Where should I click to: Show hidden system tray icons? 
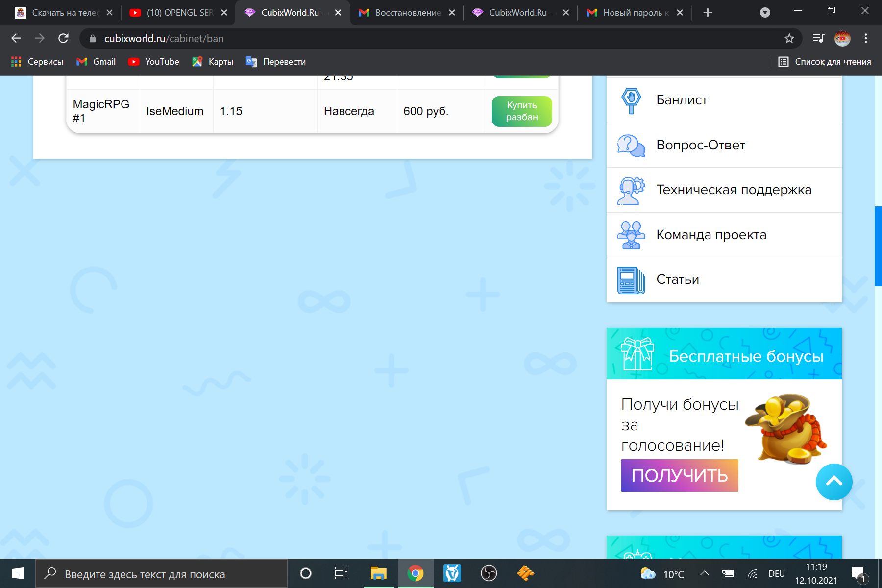click(705, 573)
